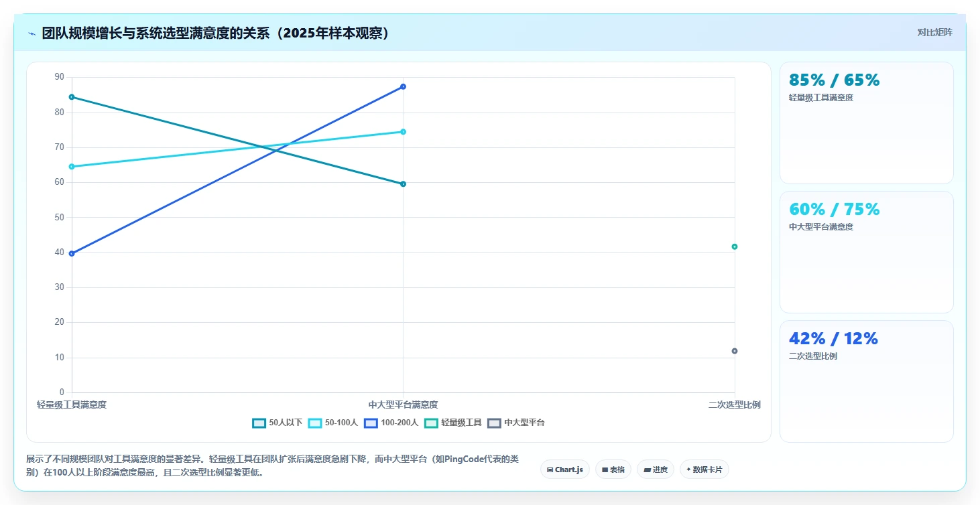The height and width of the screenshot is (505, 980).
Task: Click the 100-200人 data point near 87
Action: (403, 86)
